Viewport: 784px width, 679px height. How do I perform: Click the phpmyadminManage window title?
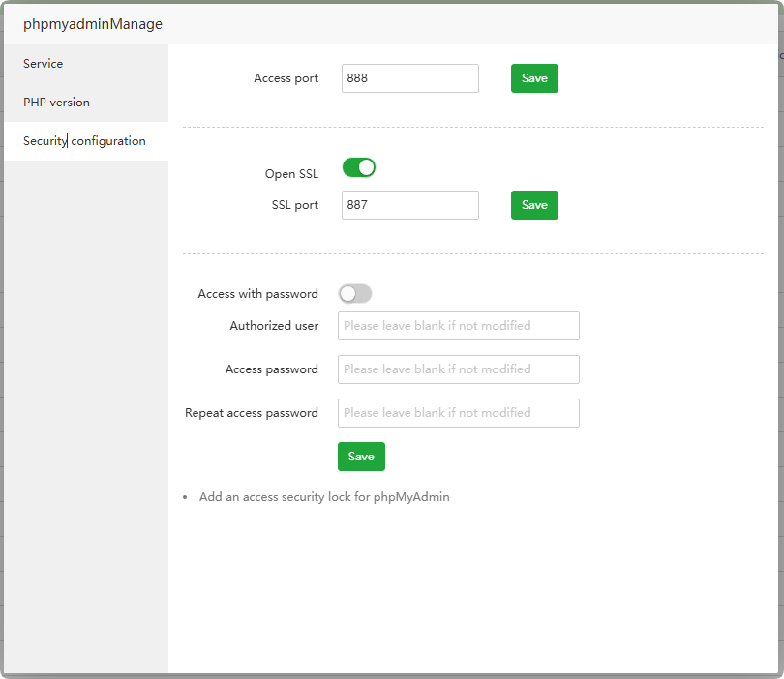[x=93, y=24]
